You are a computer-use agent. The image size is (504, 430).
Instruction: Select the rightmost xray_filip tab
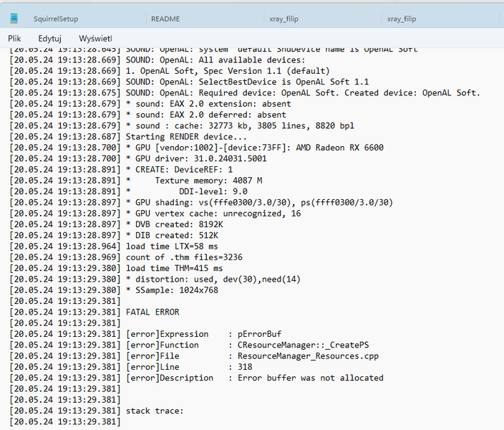pos(401,19)
